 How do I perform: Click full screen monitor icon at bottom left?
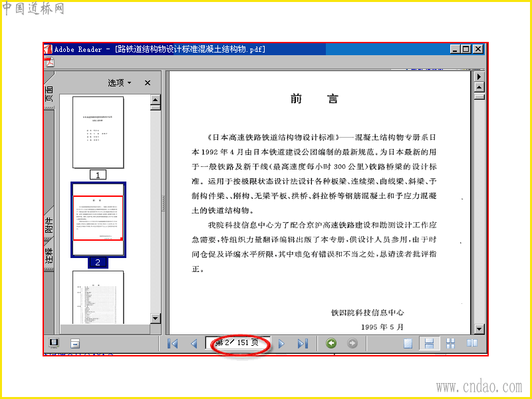(x=54, y=343)
